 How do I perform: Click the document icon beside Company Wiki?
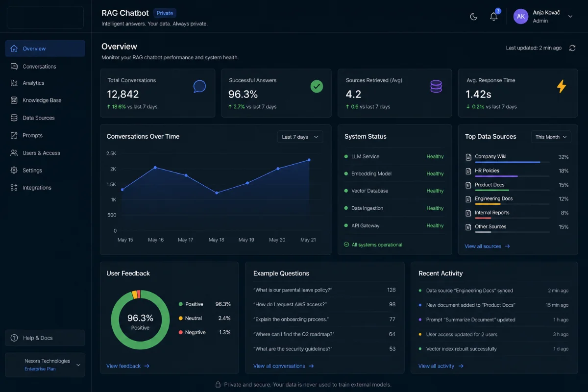468,157
